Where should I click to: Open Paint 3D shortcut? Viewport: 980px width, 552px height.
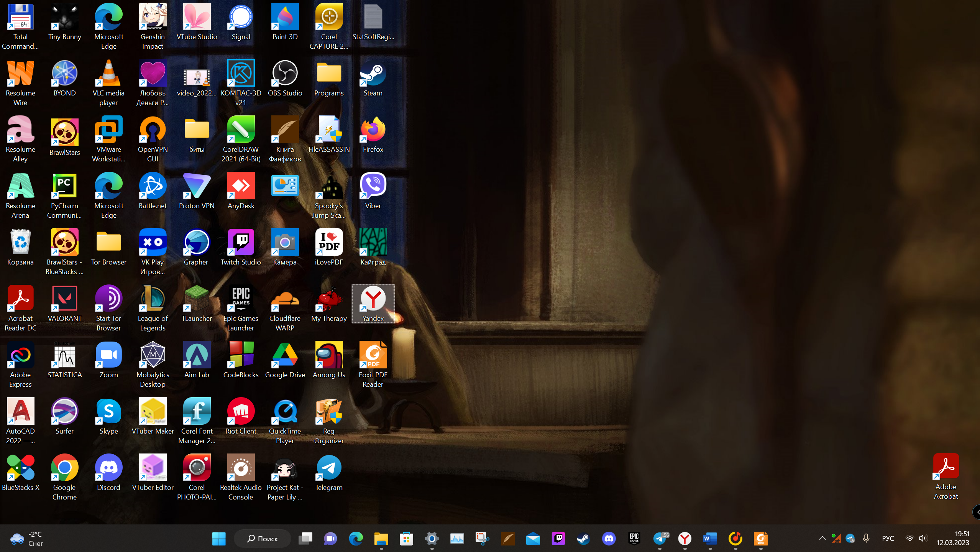pos(285,21)
